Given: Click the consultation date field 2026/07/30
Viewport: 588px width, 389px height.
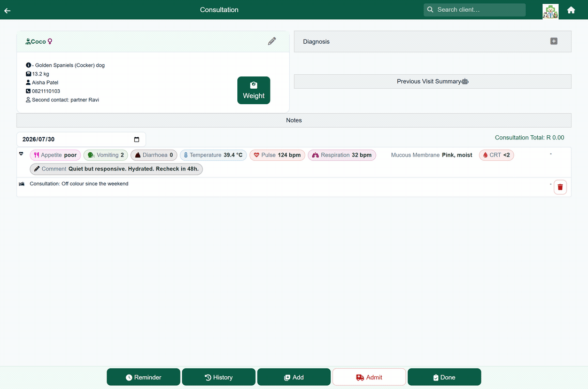Looking at the screenshot, I should click(81, 139).
